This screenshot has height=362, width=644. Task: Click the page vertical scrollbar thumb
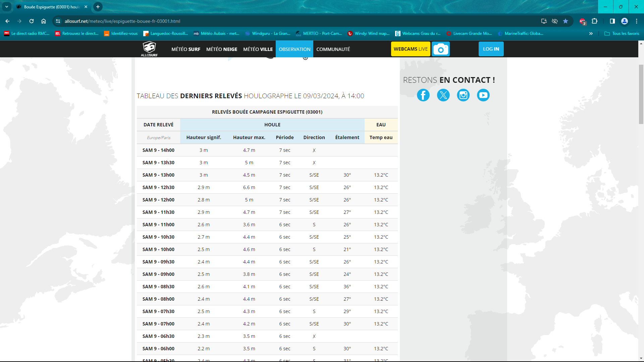(x=641, y=94)
